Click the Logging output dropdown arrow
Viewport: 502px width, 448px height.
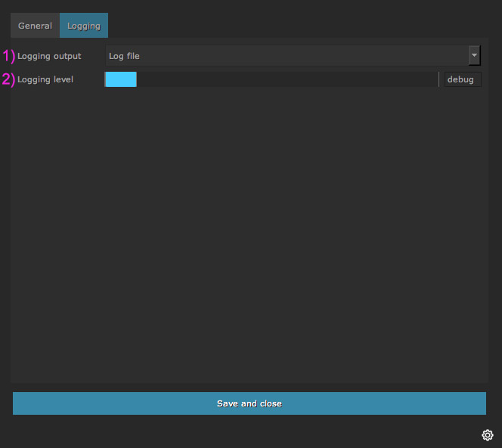pos(474,56)
